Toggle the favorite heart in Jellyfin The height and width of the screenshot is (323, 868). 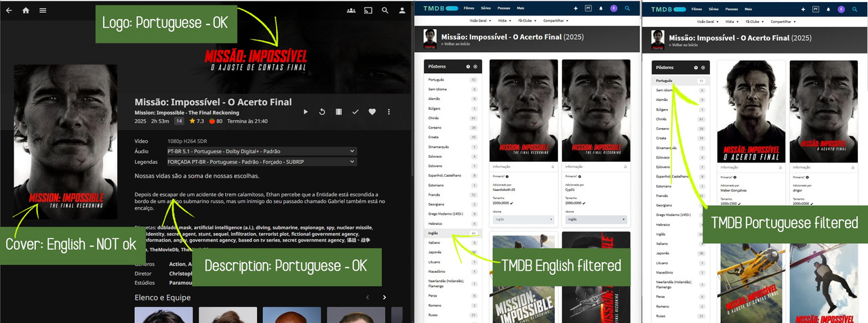click(372, 112)
